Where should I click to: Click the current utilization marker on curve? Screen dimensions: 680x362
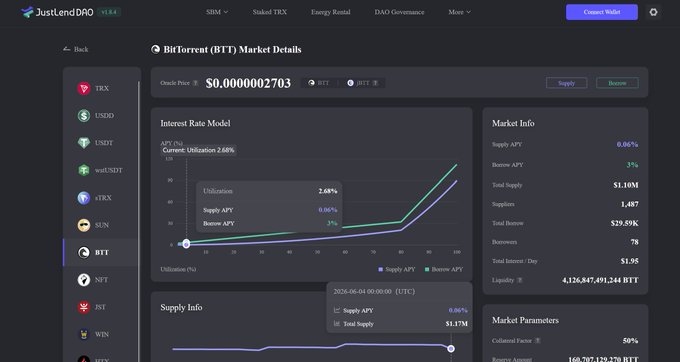coord(186,244)
